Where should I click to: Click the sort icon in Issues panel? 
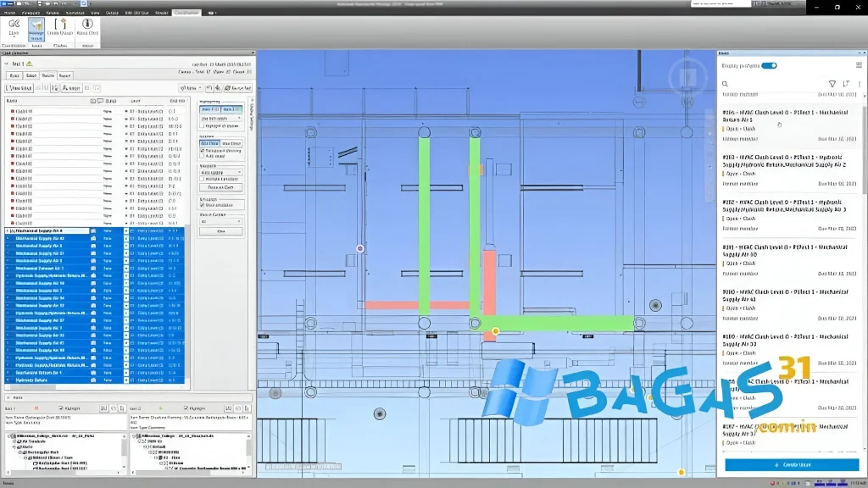point(846,84)
